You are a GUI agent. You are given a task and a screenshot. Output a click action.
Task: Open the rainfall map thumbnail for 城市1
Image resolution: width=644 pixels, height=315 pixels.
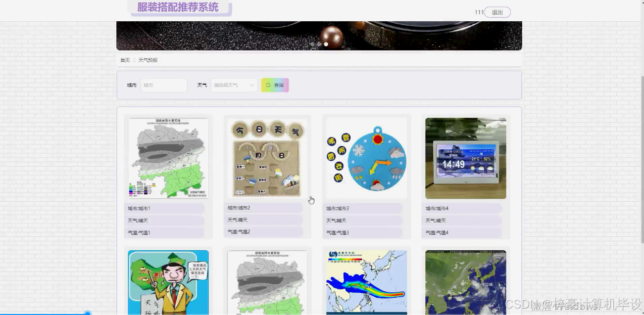point(168,158)
